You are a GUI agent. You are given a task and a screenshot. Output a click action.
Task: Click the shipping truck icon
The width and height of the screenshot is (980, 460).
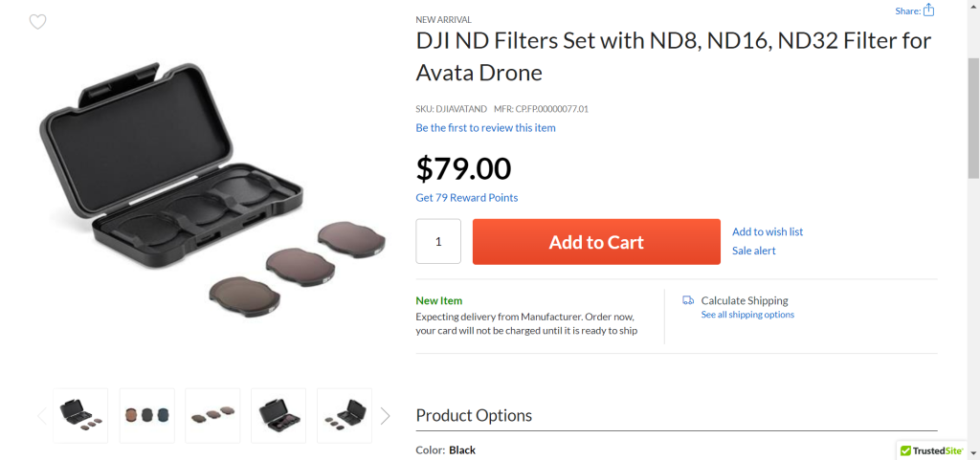click(x=688, y=300)
